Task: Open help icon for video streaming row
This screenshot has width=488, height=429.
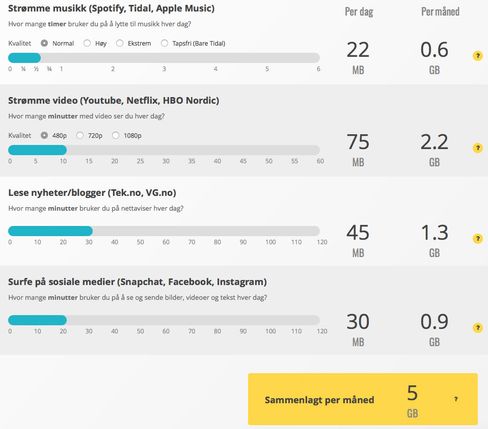Action: click(x=478, y=148)
